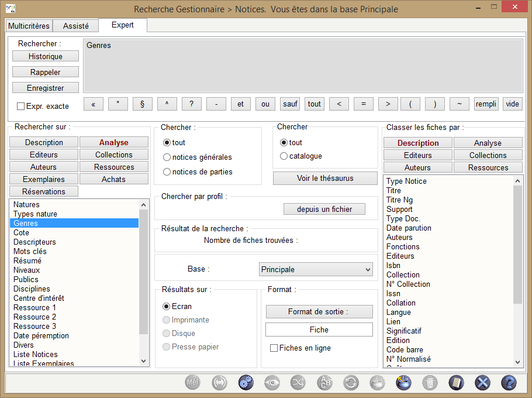
Task: Click the basket with yellow arrow icon
Action: point(403,383)
